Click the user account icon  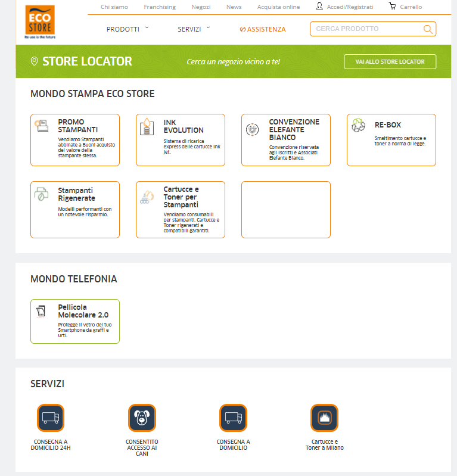click(319, 6)
